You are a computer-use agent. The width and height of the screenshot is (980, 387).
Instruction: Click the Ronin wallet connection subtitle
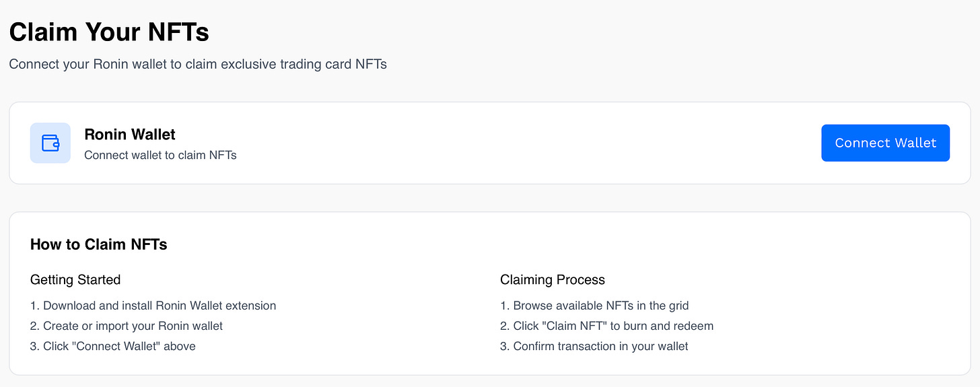[198, 65]
